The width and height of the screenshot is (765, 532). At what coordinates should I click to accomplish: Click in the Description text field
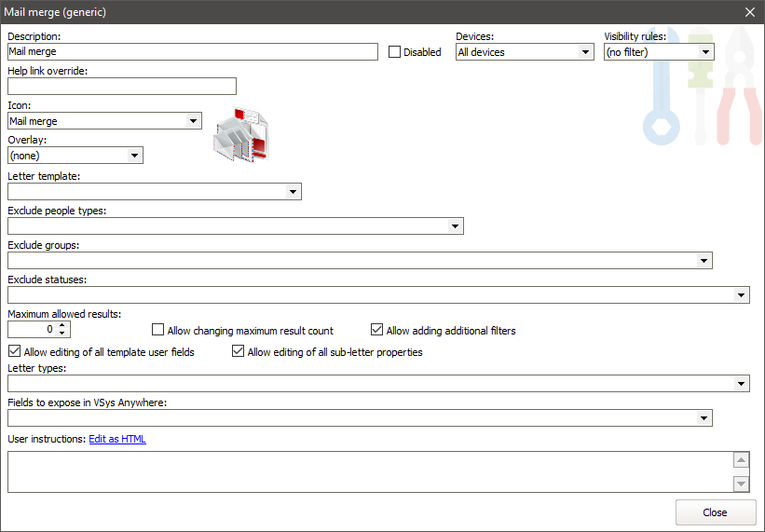point(192,52)
